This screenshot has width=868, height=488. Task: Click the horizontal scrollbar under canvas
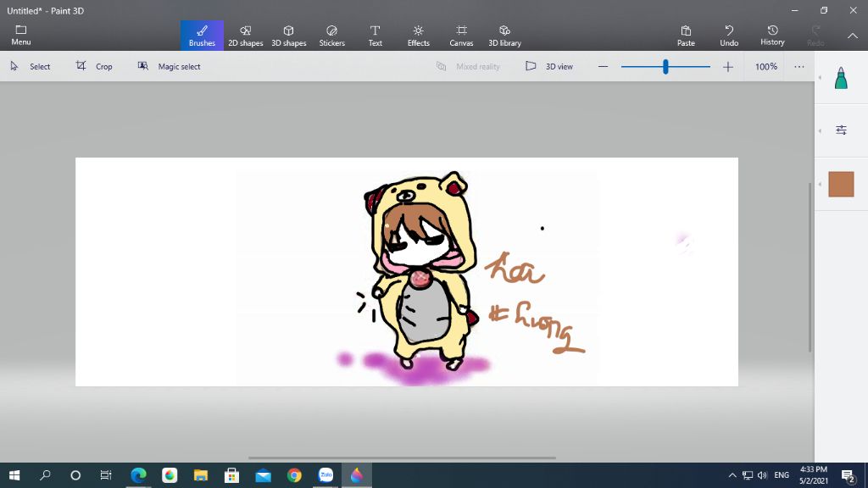click(x=402, y=458)
